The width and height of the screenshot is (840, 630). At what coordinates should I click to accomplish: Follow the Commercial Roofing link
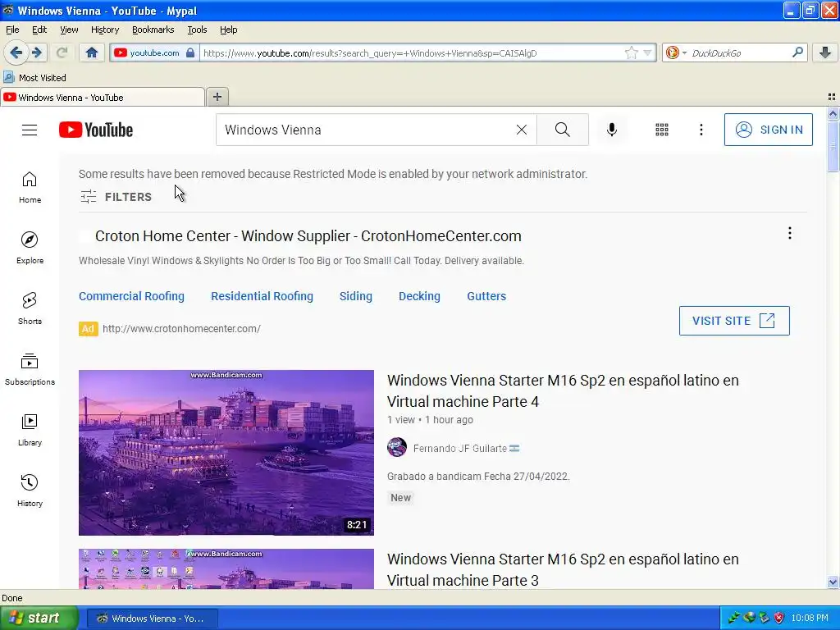point(131,296)
